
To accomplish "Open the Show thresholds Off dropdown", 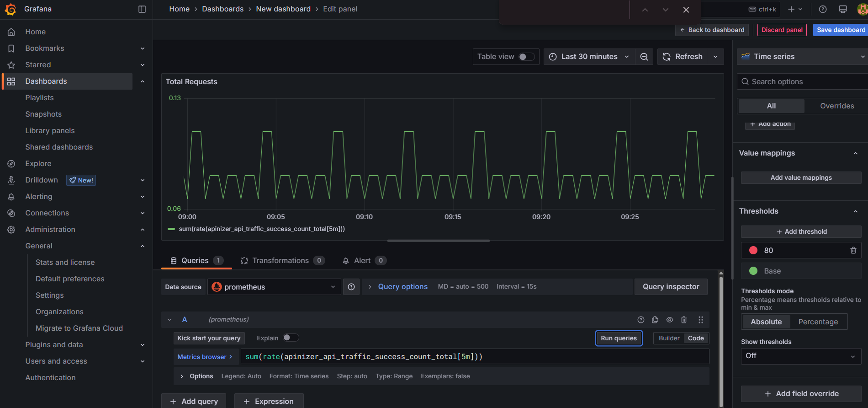I will click(801, 356).
